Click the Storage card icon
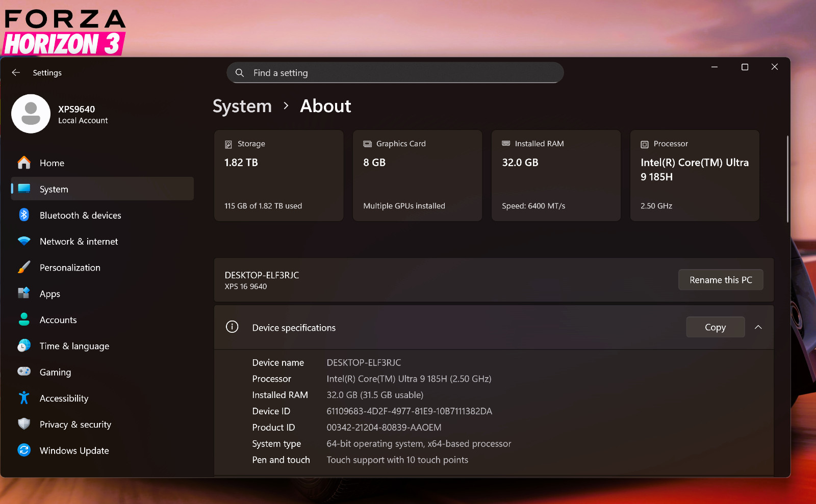This screenshot has height=504, width=816. [x=228, y=144]
